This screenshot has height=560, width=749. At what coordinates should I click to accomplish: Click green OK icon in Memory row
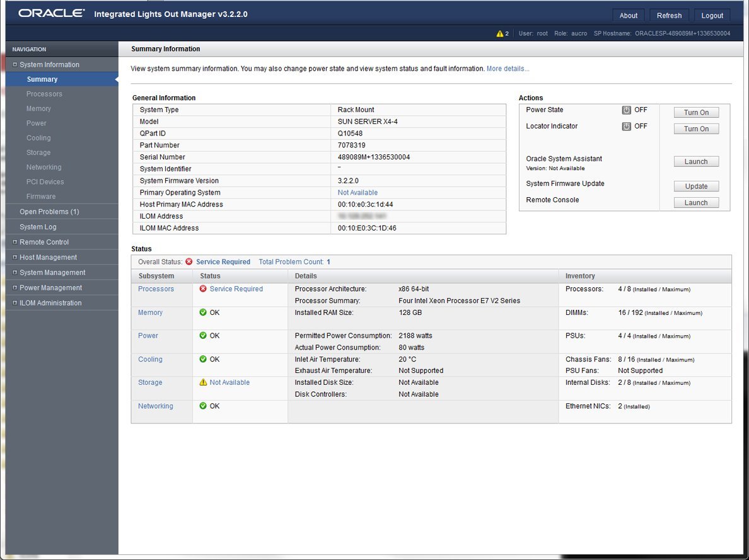203,312
